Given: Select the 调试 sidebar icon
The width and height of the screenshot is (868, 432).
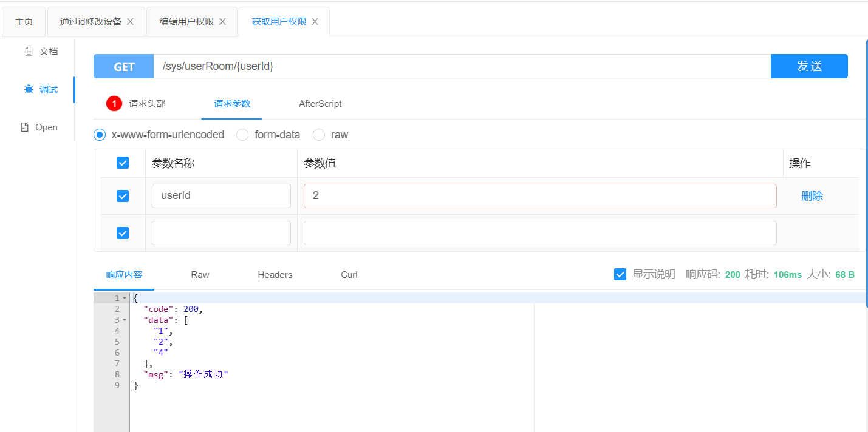Looking at the screenshot, I should tap(41, 89).
